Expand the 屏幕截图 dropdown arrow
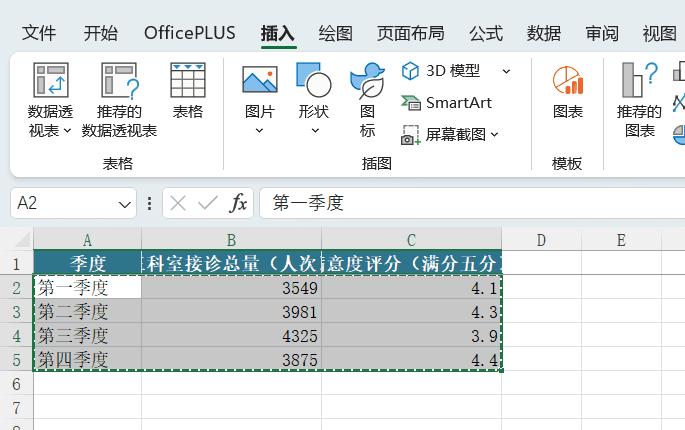The width and height of the screenshot is (685, 430). pyautogui.click(x=494, y=135)
